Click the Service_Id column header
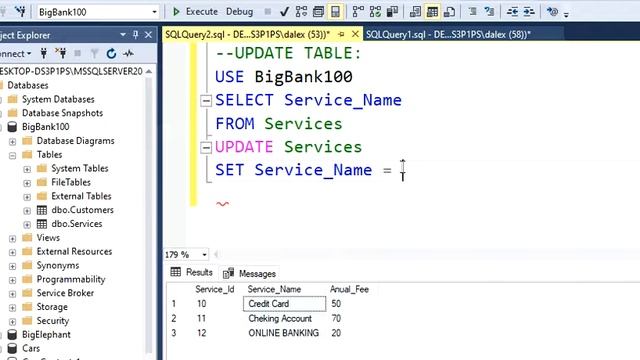The image size is (640, 360). [x=215, y=289]
